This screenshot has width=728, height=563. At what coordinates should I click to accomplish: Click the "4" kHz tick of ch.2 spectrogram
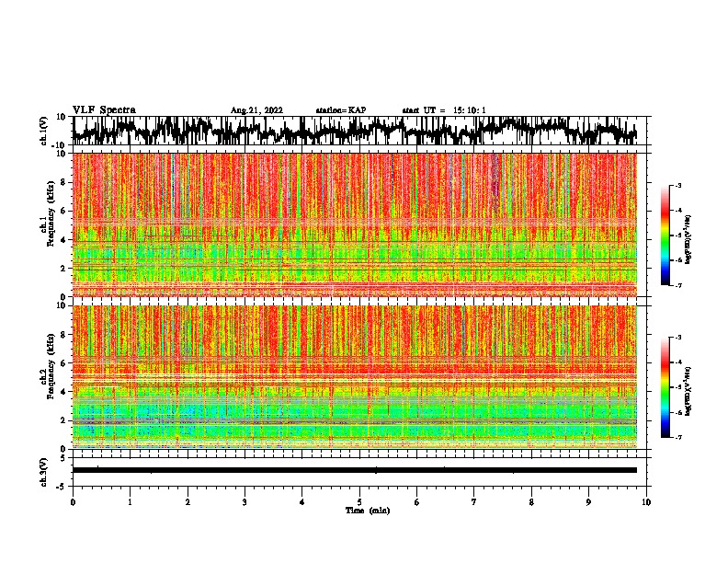tap(63, 392)
